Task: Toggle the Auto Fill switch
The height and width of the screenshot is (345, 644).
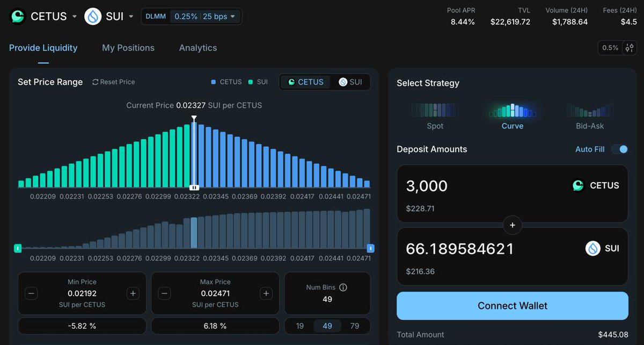Action: [620, 149]
